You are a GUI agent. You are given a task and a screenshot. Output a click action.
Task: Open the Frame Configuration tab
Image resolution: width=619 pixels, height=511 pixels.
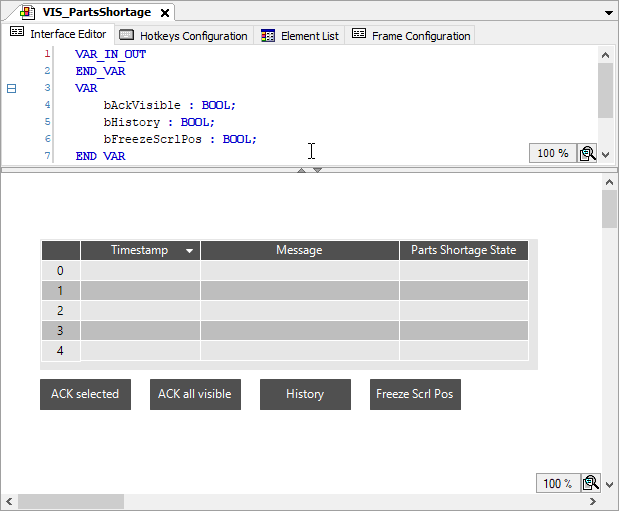coord(411,36)
